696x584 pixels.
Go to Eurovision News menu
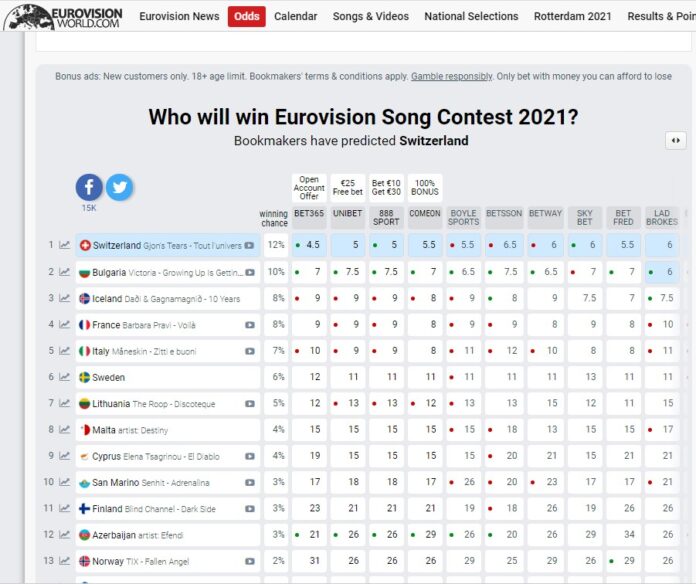point(179,16)
